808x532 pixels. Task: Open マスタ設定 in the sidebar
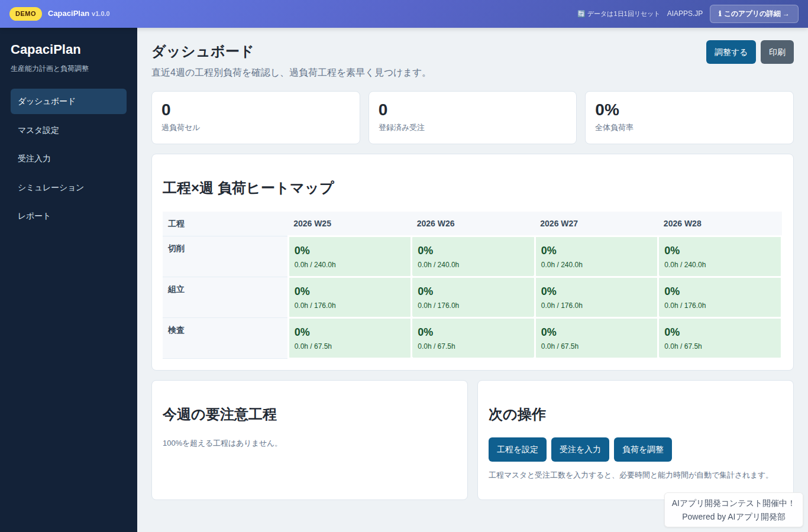(69, 130)
